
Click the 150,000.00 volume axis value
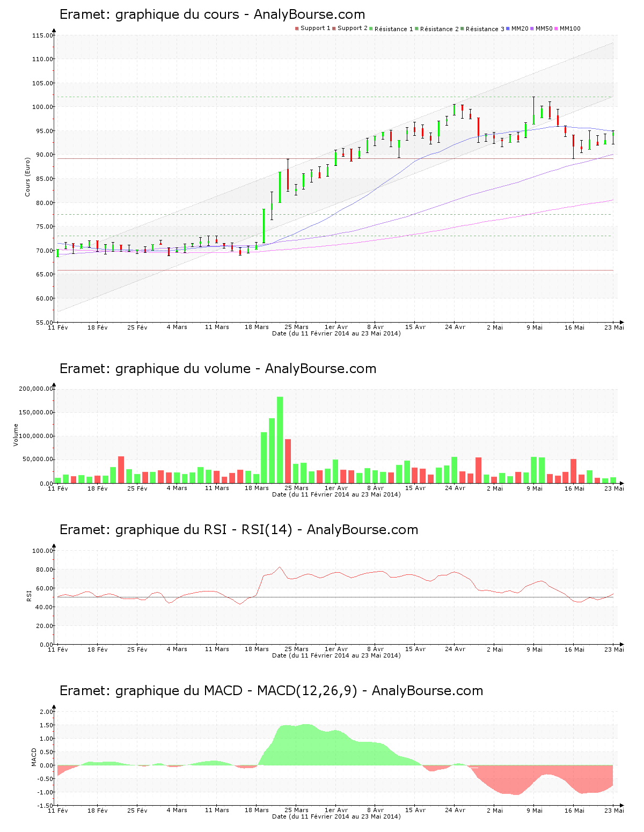pos(36,412)
